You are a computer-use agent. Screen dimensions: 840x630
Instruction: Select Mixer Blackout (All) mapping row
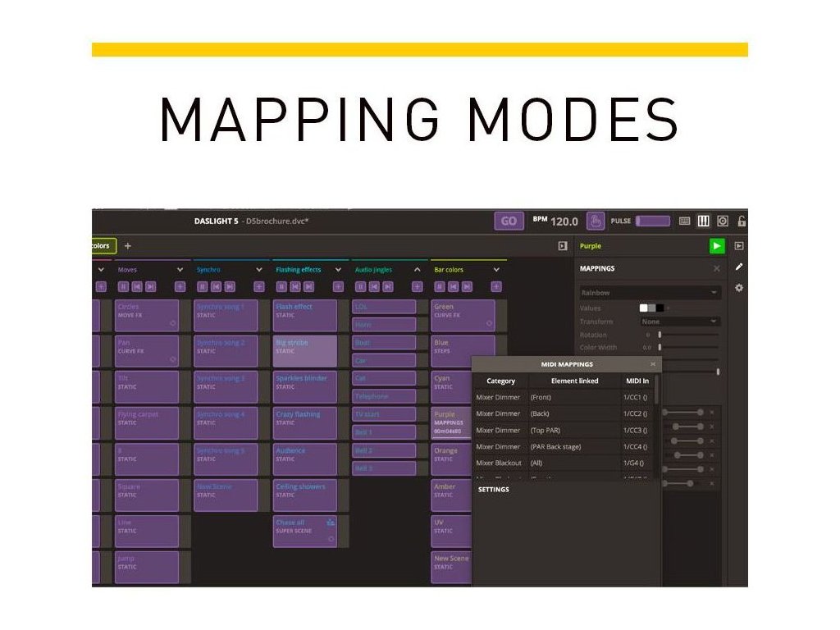click(564, 463)
